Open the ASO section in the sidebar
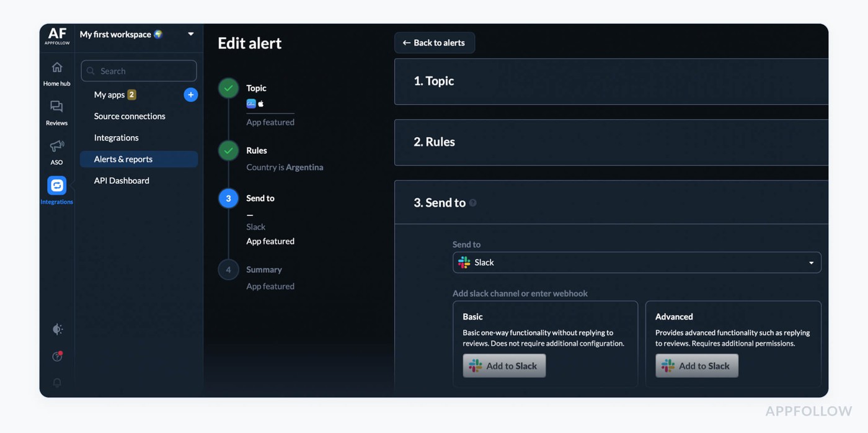This screenshot has height=433, width=868. [56, 151]
